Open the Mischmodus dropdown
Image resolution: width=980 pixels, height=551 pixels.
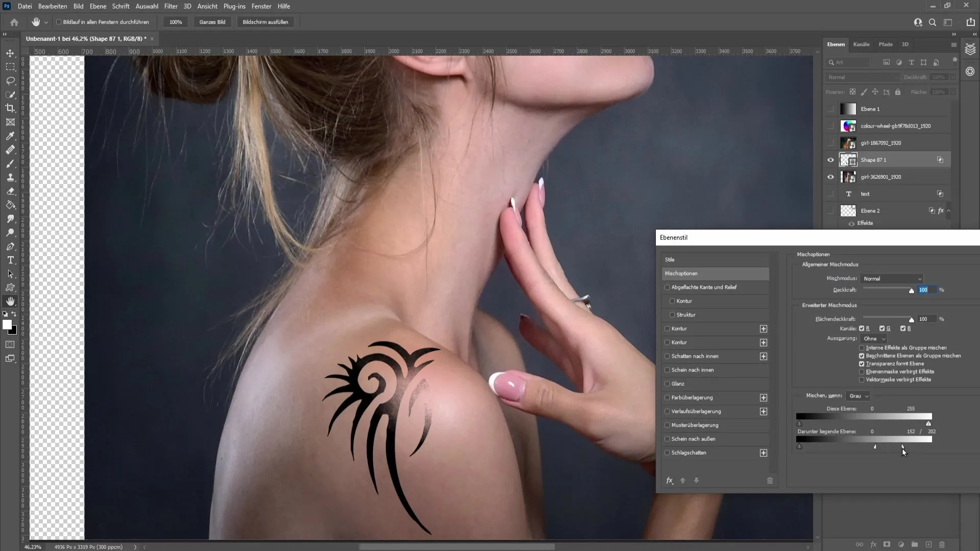click(892, 279)
